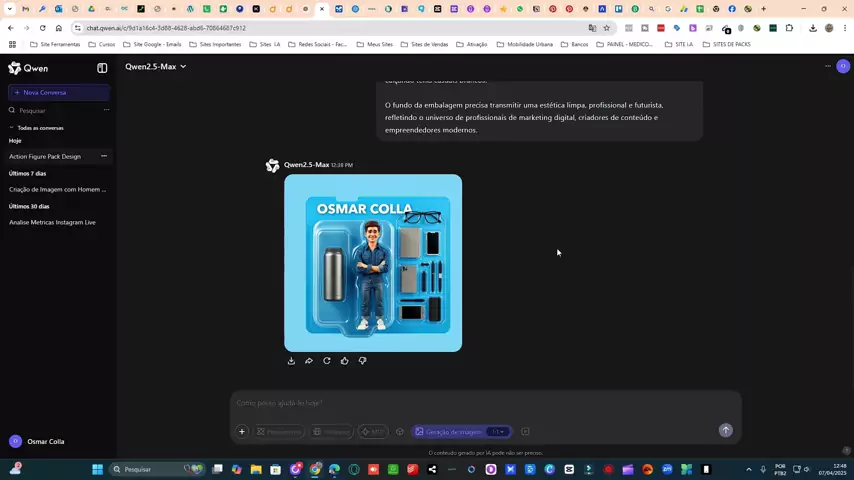Viewport: 854px width, 480px height.
Task: Share the generated image response
Action: (x=309, y=361)
